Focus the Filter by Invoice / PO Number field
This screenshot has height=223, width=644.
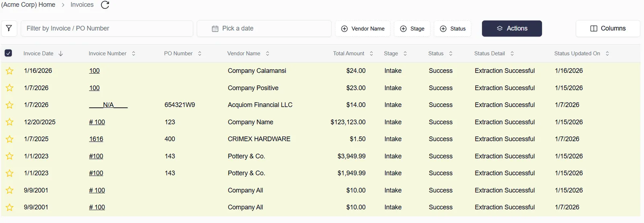(x=107, y=29)
